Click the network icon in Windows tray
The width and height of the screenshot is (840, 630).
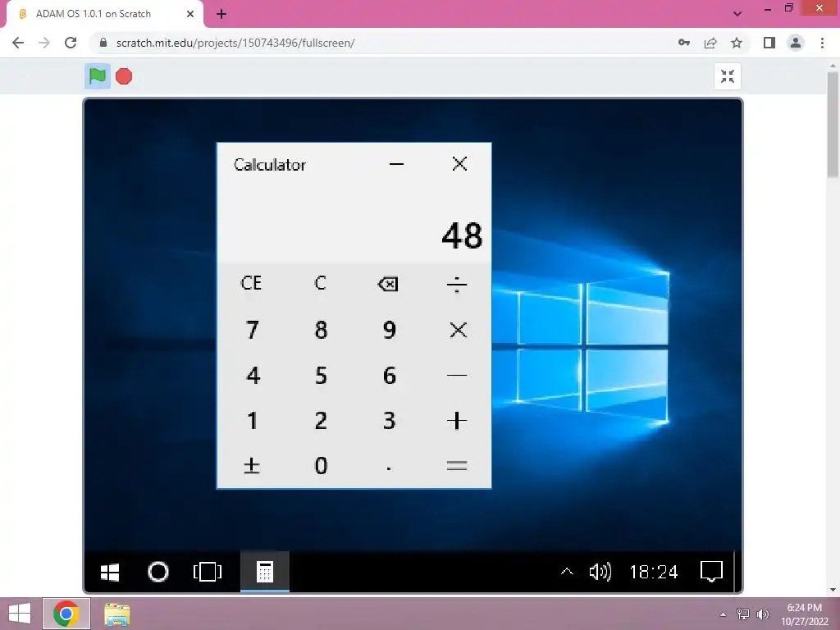[743, 614]
